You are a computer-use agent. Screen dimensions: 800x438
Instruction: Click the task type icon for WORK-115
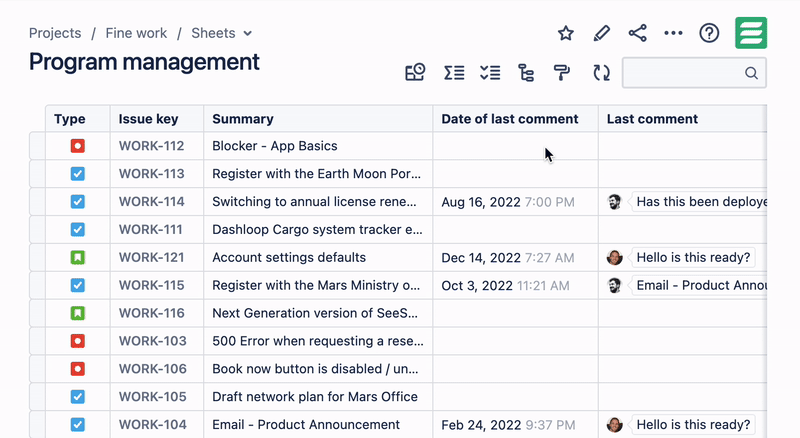(x=78, y=285)
